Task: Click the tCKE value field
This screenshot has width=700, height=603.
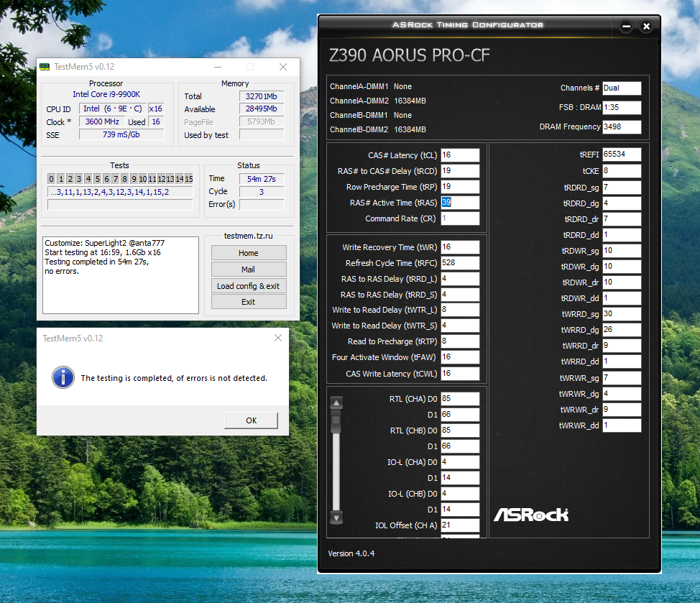Action: point(622,171)
